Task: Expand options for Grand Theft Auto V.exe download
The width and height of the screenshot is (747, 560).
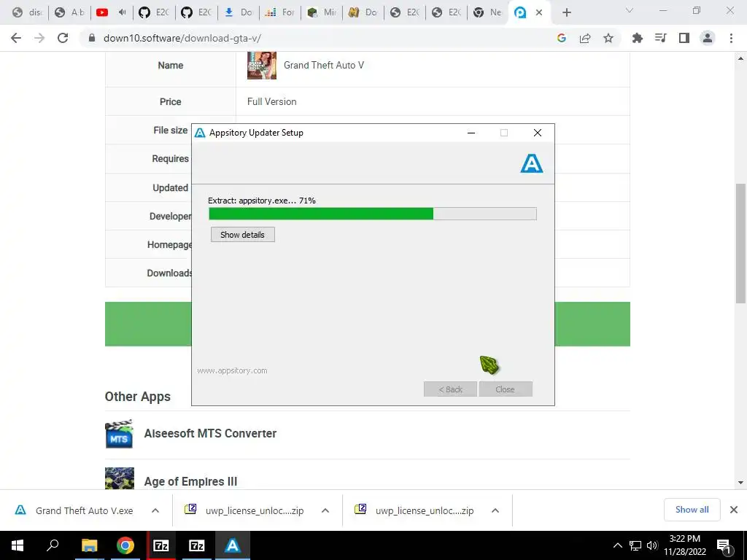Action: (x=155, y=510)
